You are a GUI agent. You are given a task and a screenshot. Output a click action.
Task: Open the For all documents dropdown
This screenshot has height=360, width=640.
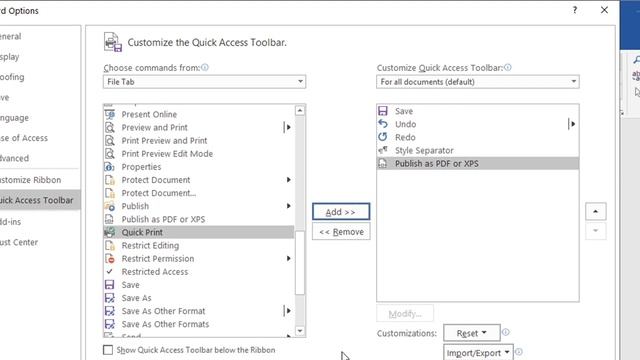click(x=478, y=82)
